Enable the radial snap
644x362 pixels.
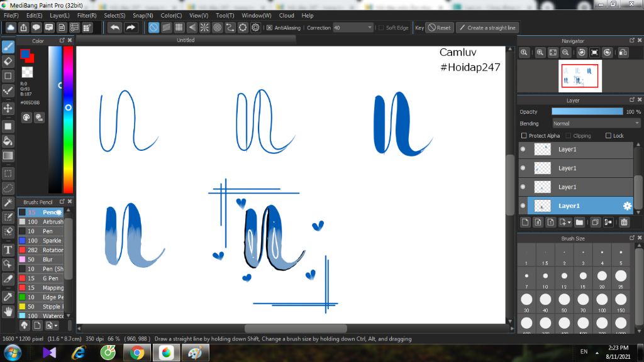click(x=204, y=28)
